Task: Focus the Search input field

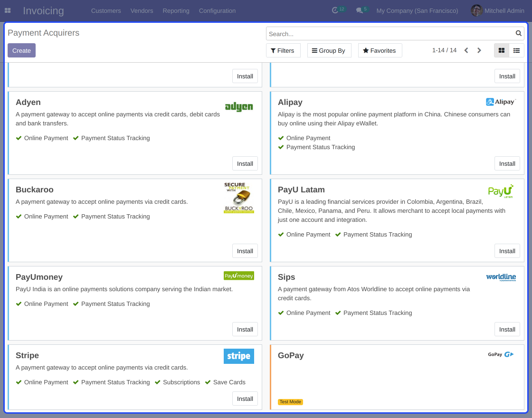Action: (390, 34)
